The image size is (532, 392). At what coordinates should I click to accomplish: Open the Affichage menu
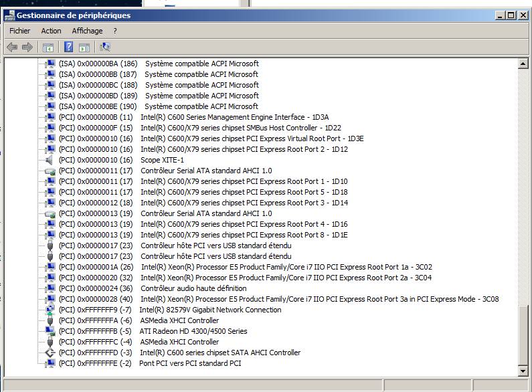87,31
